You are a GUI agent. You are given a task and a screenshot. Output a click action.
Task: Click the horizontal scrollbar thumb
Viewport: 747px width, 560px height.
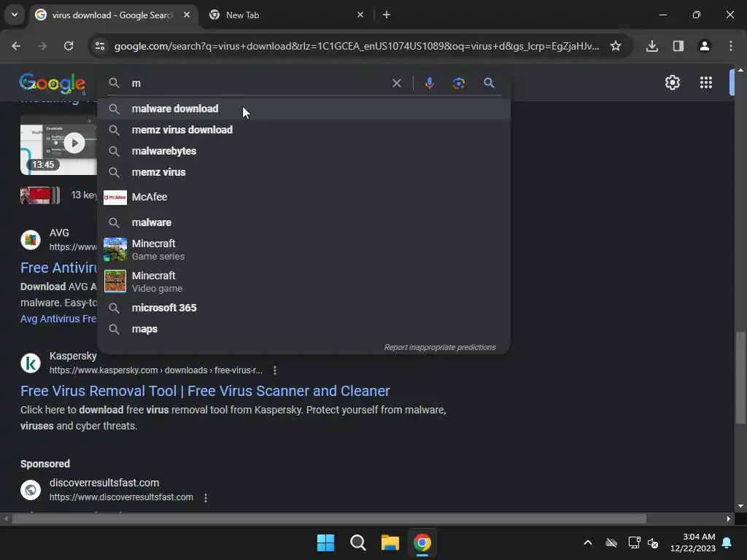point(329,518)
